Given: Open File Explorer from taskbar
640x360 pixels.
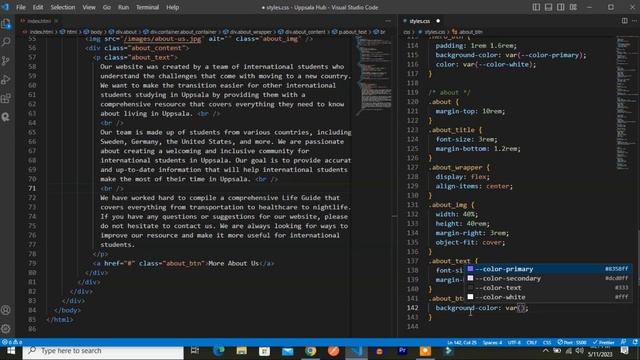Looking at the screenshot, I should [241, 351].
